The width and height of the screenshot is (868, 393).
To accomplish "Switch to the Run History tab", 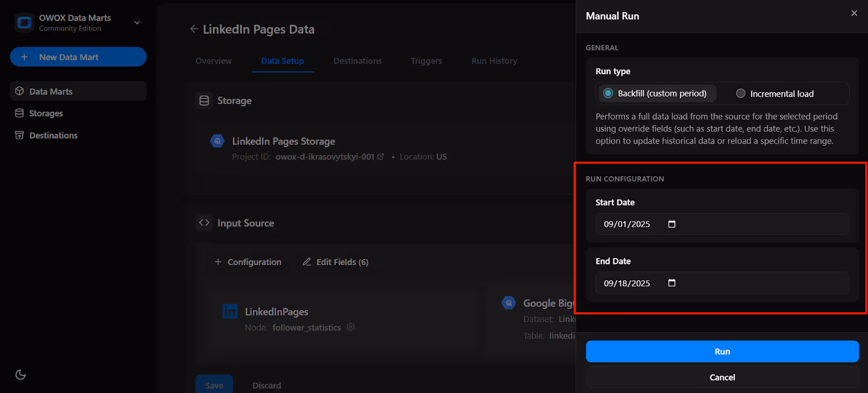I will coord(494,61).
